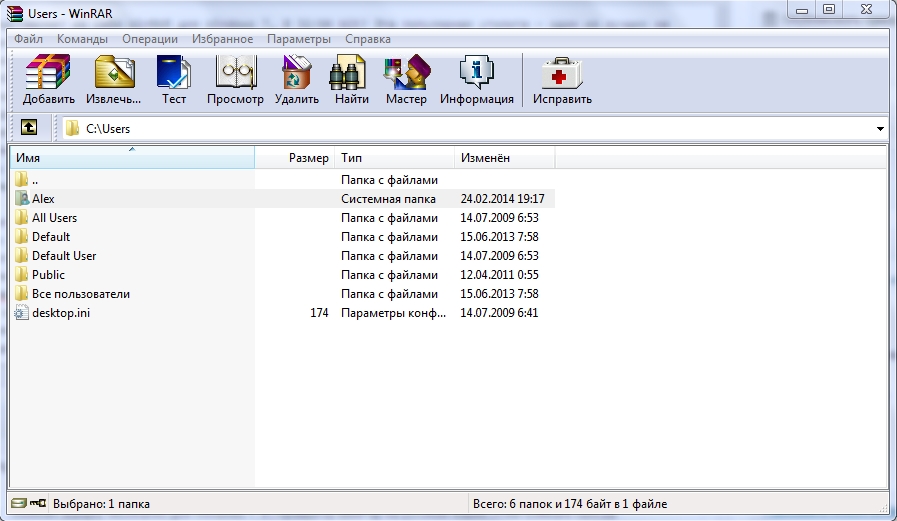The height and width of the screenshot is (521, 897).
Task: Select the Default folder name
Action: click(51, 237)
